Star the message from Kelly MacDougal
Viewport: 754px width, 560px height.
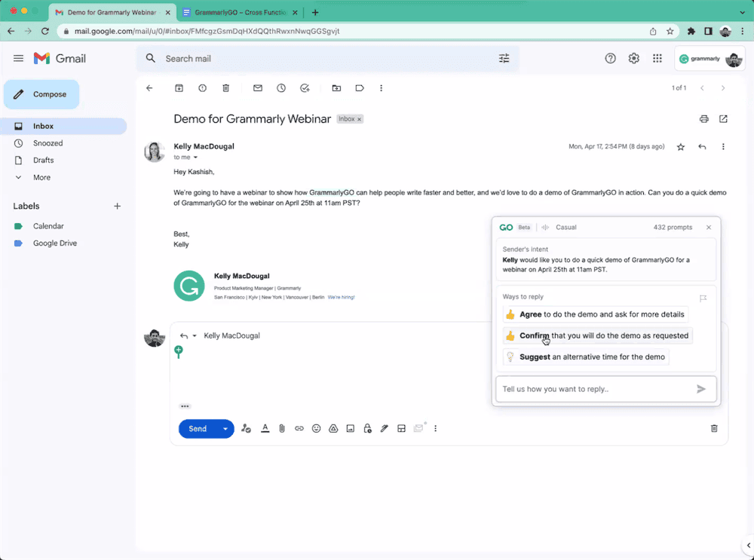pos(681,147)
